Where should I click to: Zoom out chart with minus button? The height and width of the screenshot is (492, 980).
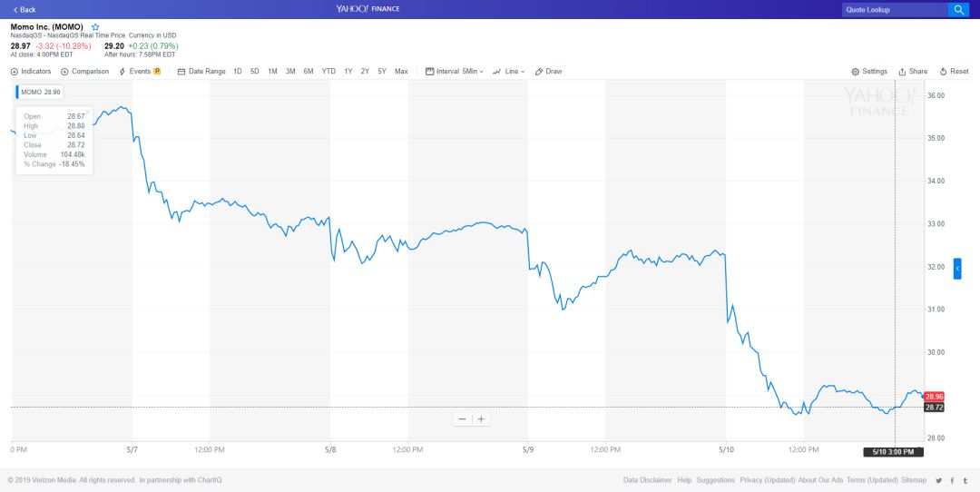point(463,418)
